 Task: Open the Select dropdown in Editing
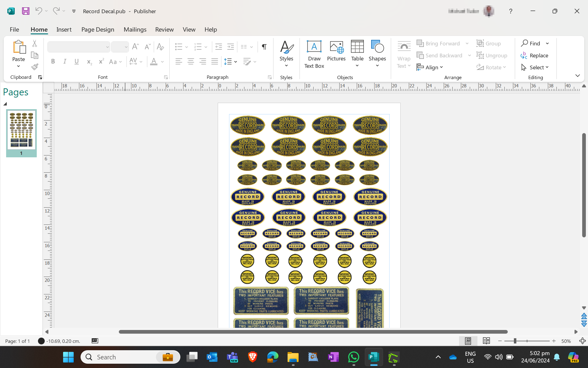coord(535,67)
